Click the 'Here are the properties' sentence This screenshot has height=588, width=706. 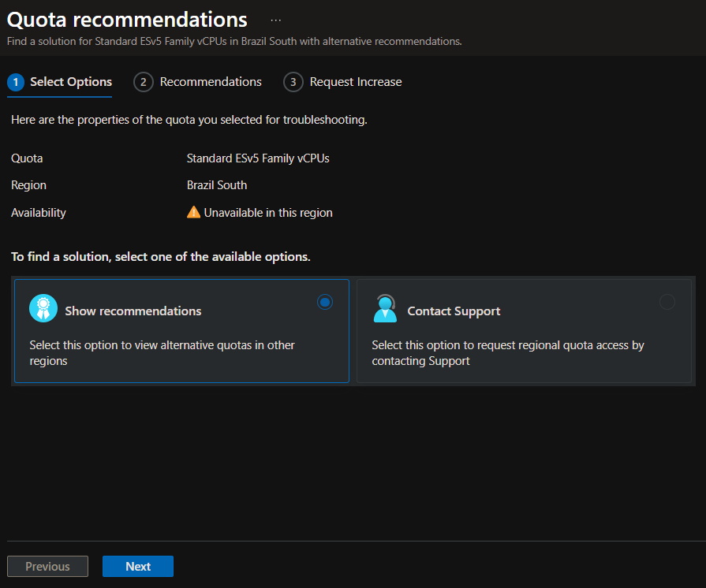point(189,120)
